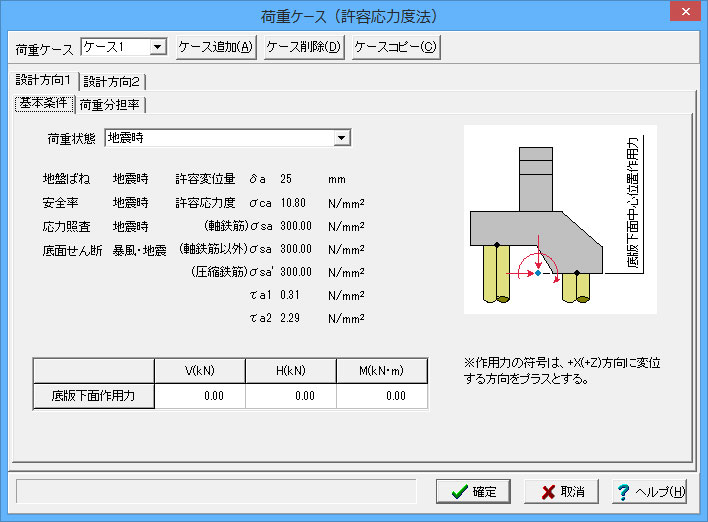Viewport: 708px width, 522px height.
Task: Click the 許容応力度 label
Action: pyautogui.click(x=205, y=203)
